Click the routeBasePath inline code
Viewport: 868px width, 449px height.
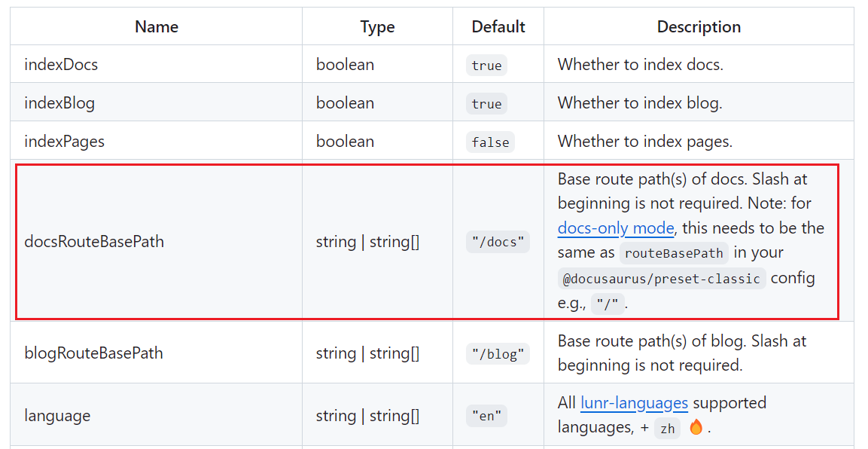click(x=674, y=253)
